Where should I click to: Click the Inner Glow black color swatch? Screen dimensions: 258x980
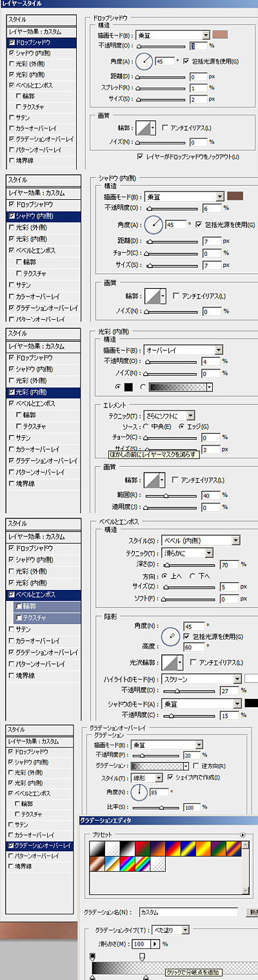[x=128, y=387]
